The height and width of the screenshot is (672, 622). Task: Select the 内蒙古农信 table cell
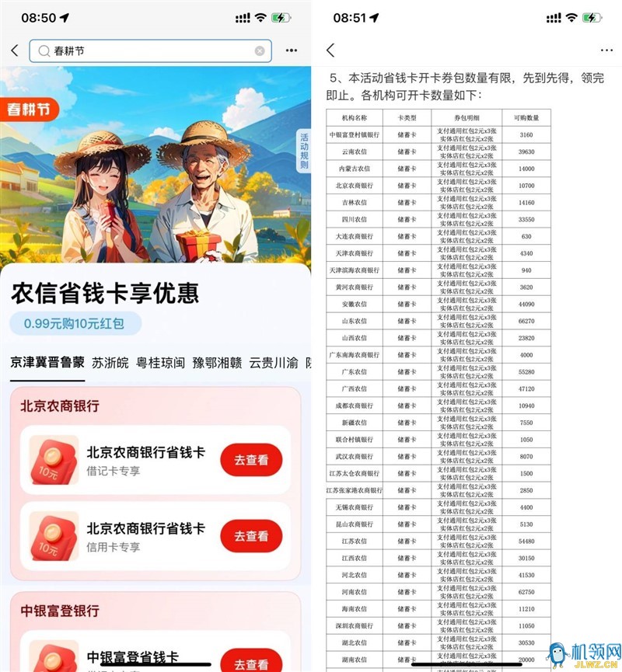pos(355,169)
